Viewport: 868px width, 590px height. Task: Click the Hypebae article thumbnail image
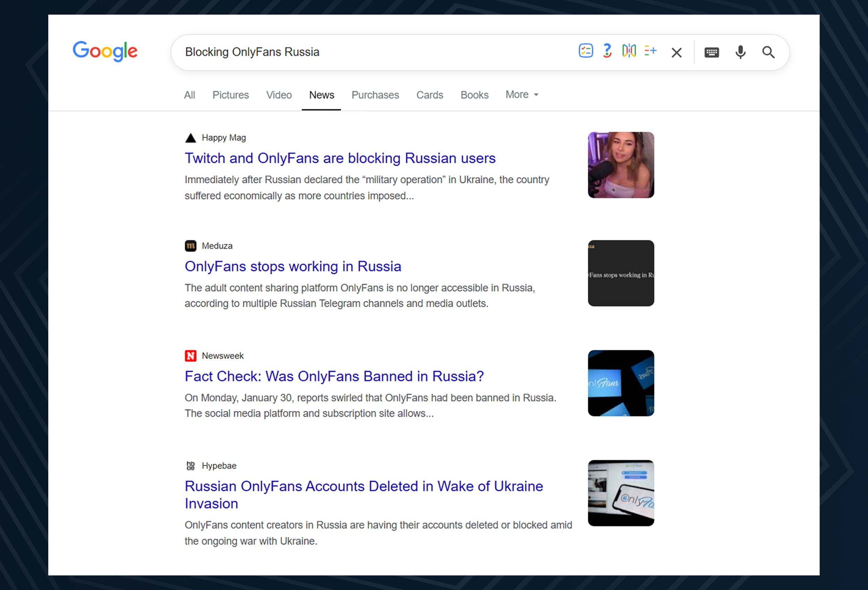pyautogui.click(x=621, y=493)
